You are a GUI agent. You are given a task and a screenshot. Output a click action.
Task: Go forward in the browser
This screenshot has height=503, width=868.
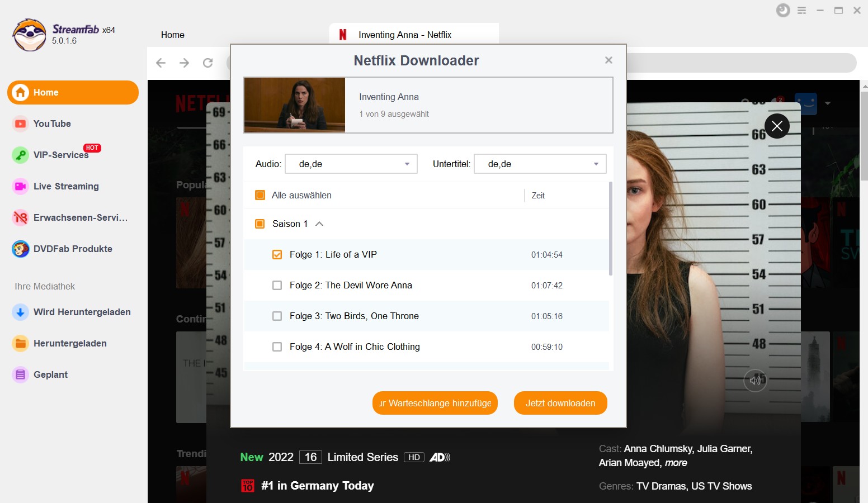185,63
